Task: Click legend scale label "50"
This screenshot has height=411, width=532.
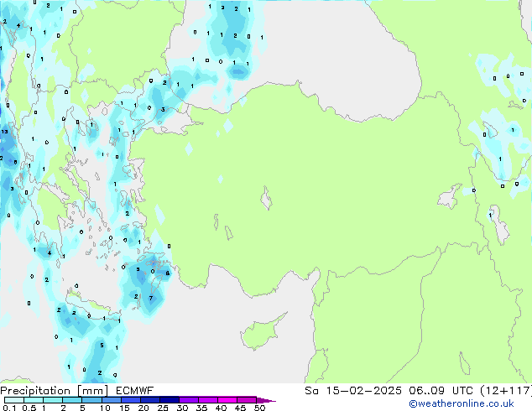Action: coord(259,408)
